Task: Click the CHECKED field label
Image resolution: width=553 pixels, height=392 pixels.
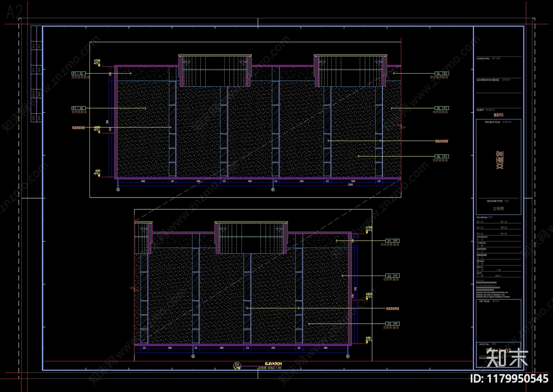Action: coord(481,249)
